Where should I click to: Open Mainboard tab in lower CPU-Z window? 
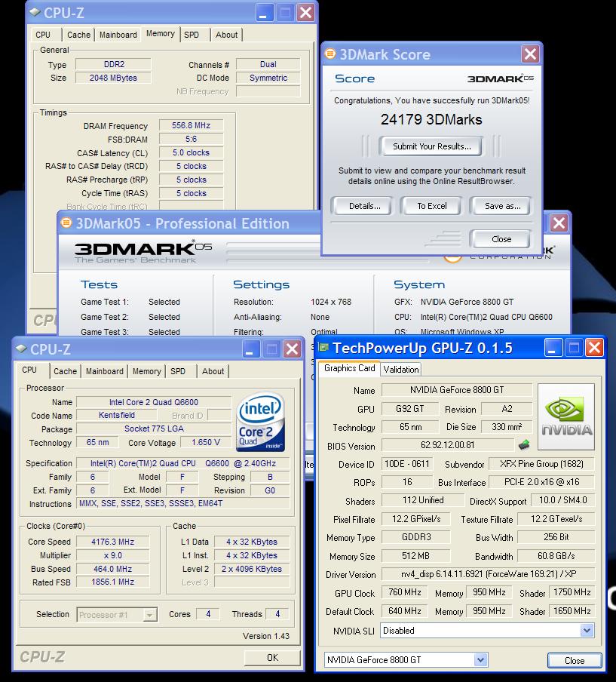click(x=104, y=371)
